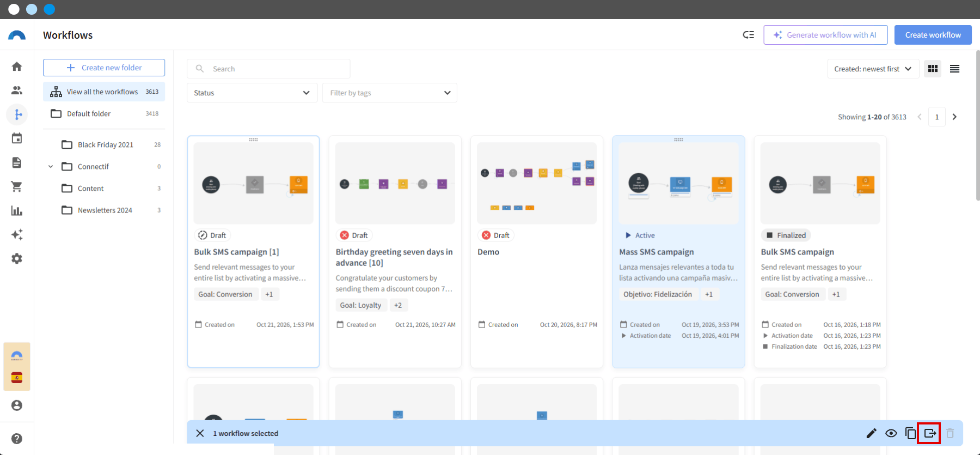Expand the Connectif folder chevron
Screen dimensions: 980x455
(x=51, y=167)
